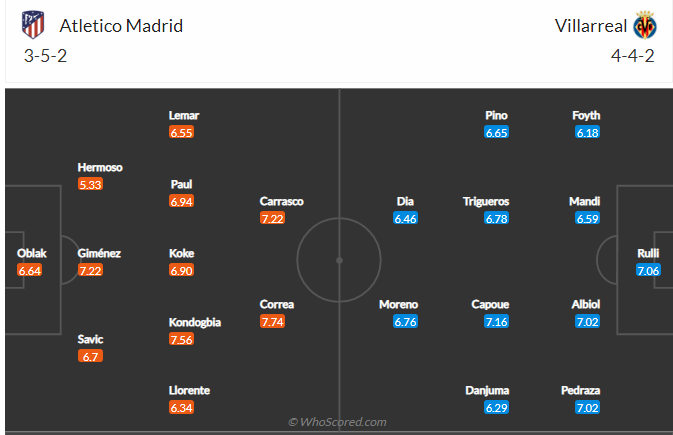Select Villarreal player Trigueros
Viewport: 673px width, 435px height.
pyautogui.click(x=486, y=201)
